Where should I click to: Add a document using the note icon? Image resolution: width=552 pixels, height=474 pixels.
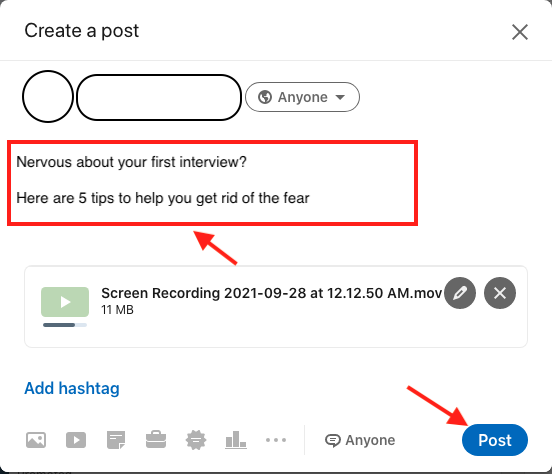116,440
